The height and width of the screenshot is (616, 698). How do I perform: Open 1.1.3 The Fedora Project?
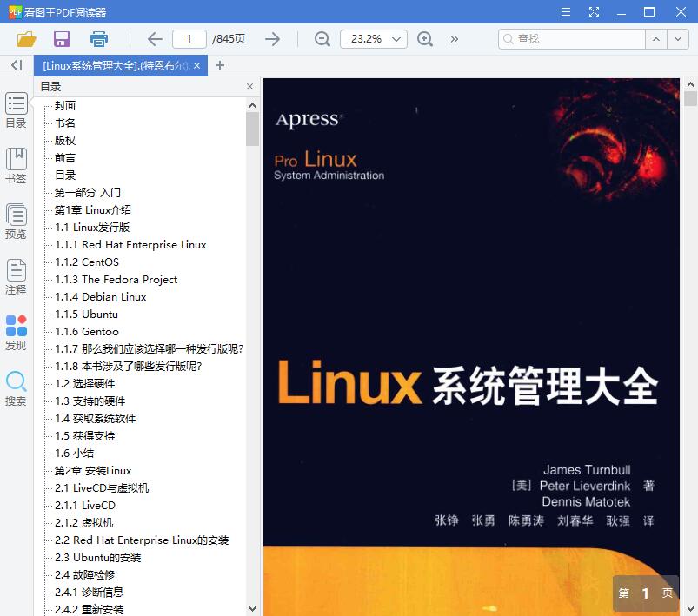116,279
